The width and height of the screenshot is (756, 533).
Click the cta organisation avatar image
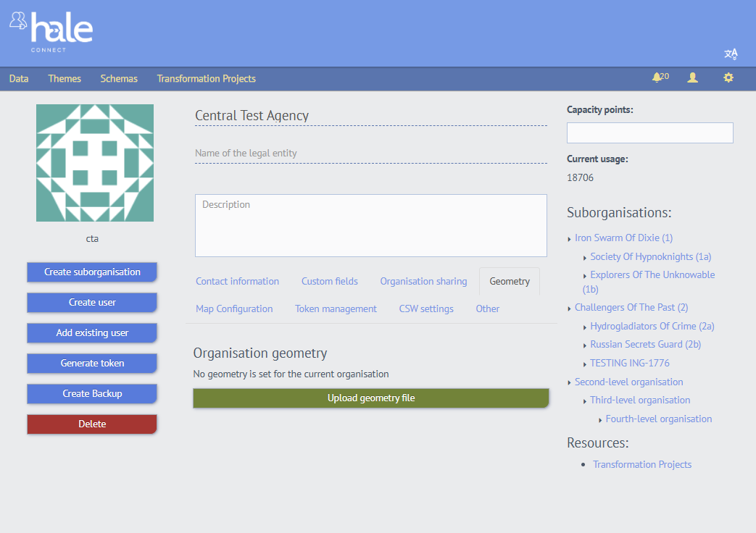point(95,163)
